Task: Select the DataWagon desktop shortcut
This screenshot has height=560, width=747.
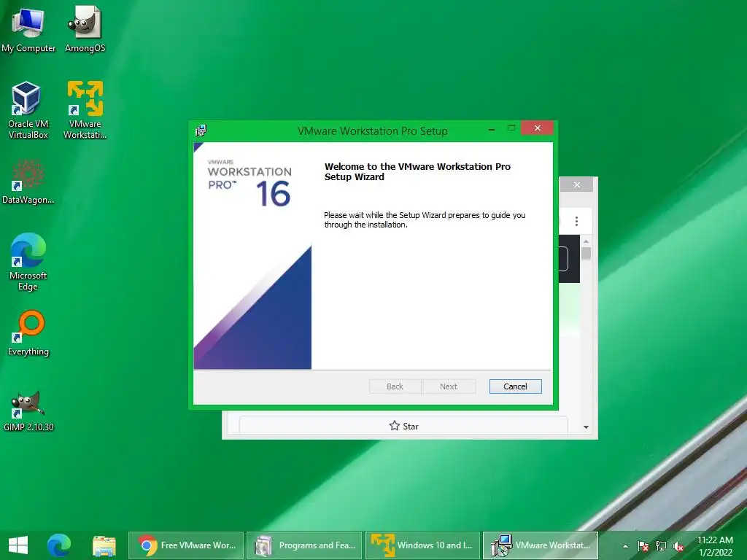Action: 28,182
